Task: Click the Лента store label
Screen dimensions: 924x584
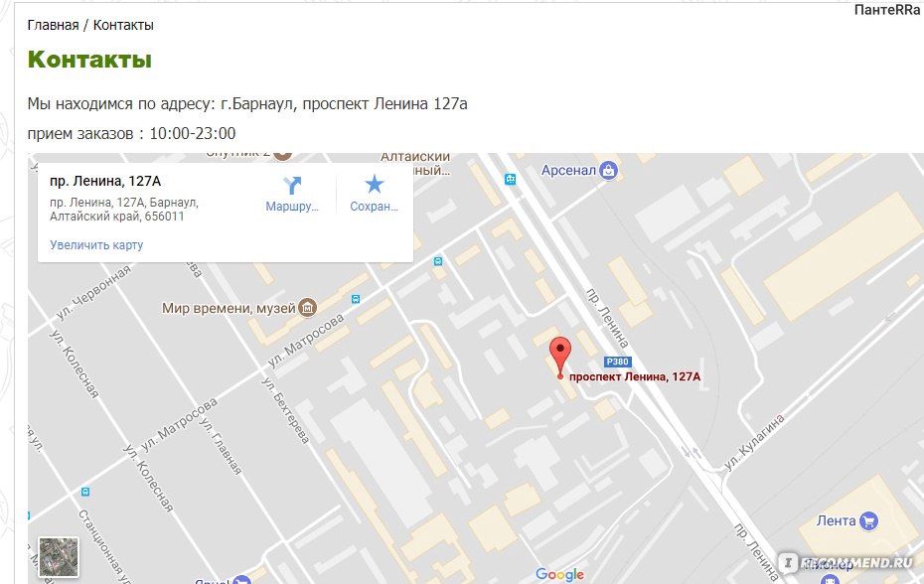Action: point(836,521)
